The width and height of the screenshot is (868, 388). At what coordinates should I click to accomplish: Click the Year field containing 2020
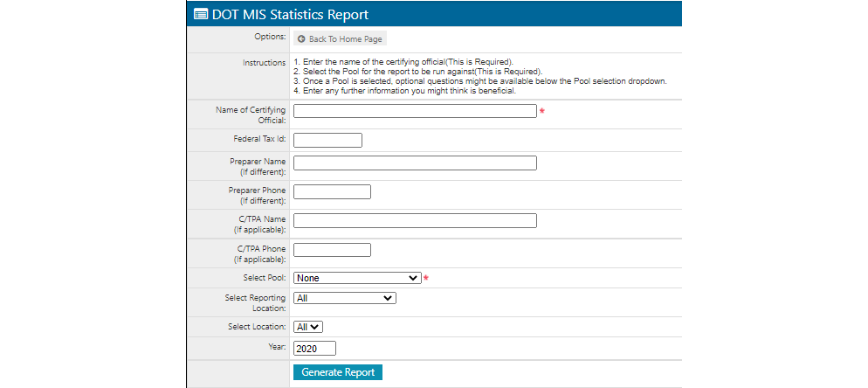(314, 349)
